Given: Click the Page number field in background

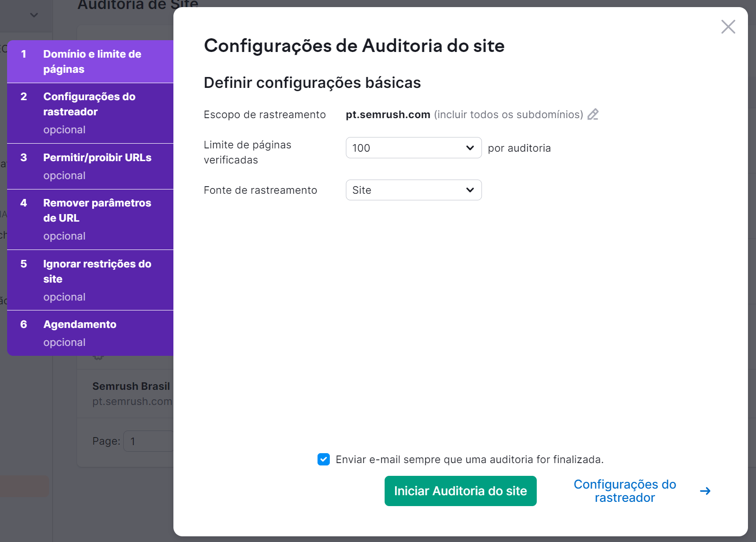Looking at the screenshot, I should point(148,441).
